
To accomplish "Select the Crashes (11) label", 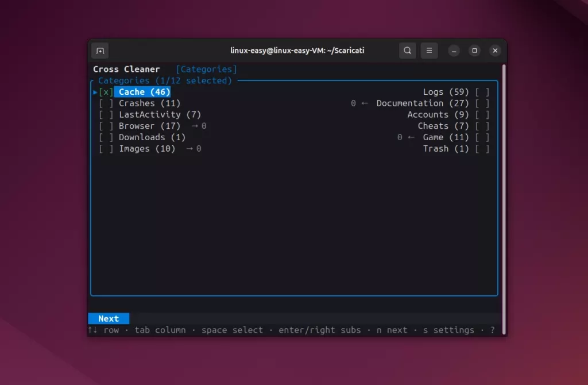I will pos(150,103).
